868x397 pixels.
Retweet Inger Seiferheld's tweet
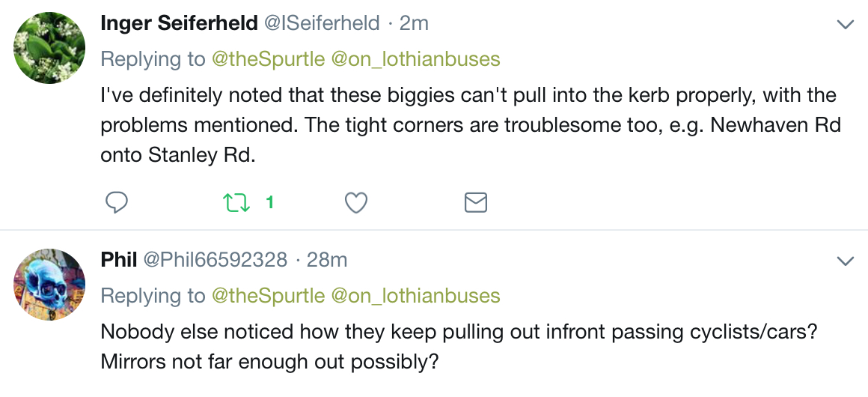236,203
